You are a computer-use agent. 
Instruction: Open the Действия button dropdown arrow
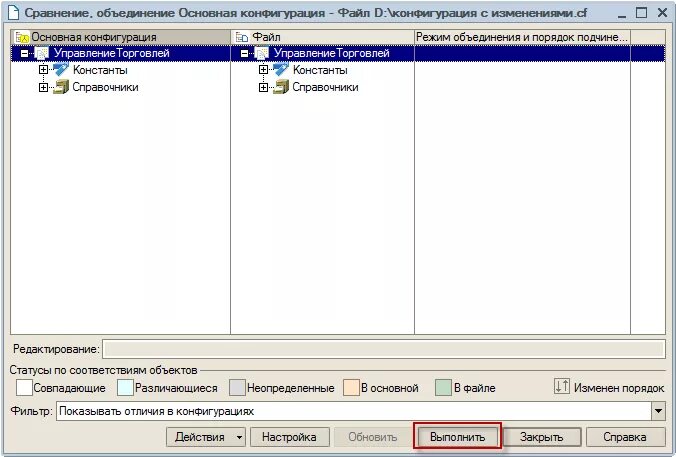[239, 437]
